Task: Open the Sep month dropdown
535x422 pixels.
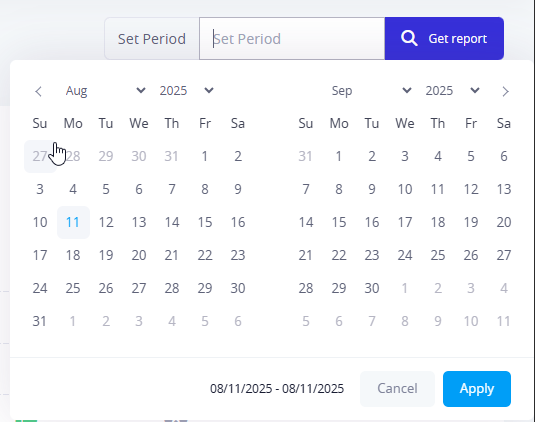Action: 372,90
